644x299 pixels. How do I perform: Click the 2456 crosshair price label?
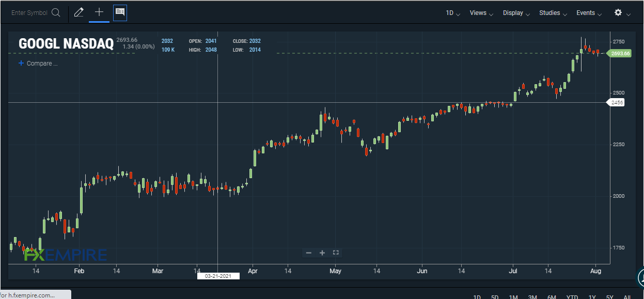click(617, 103)
